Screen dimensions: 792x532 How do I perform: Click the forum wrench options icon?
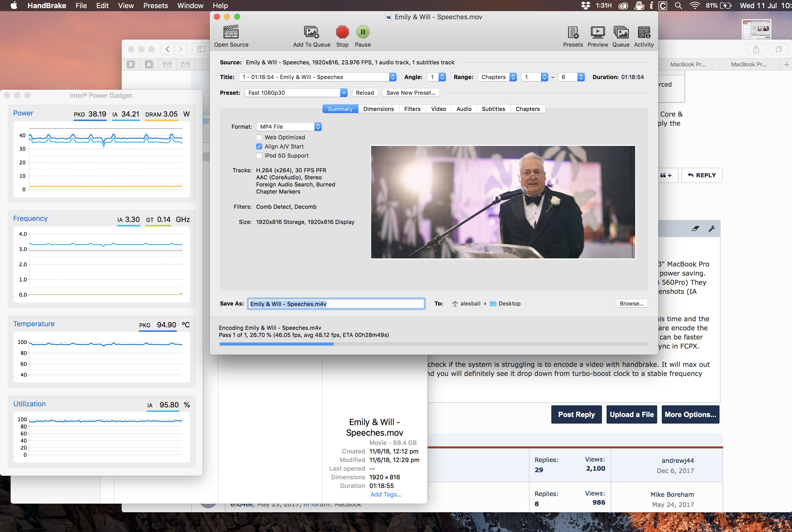click(712, 229)
